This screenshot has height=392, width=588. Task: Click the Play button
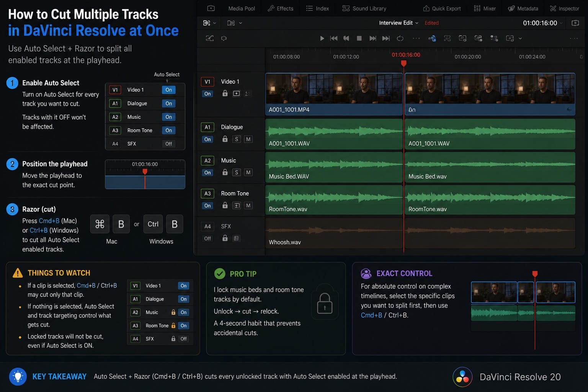322,38
